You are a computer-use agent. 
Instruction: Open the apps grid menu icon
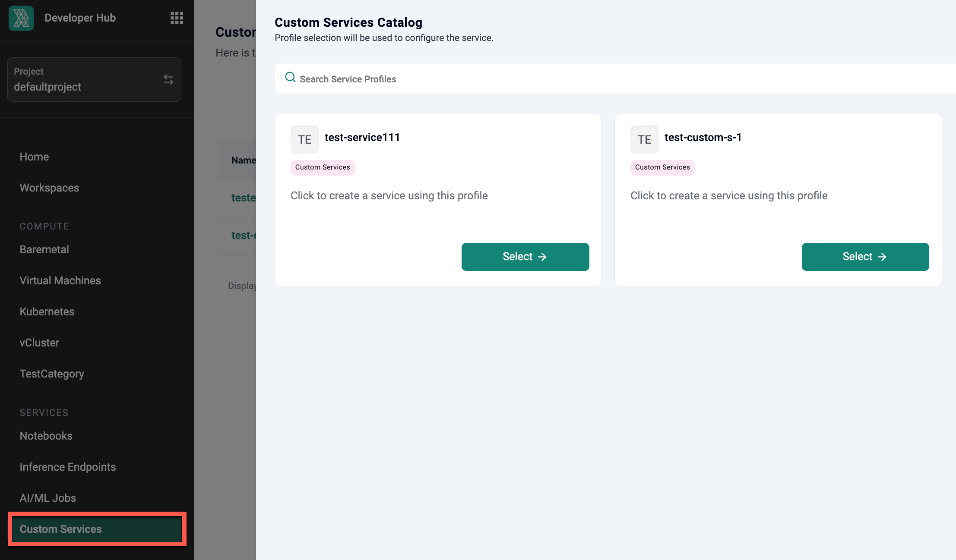point(177,18)
